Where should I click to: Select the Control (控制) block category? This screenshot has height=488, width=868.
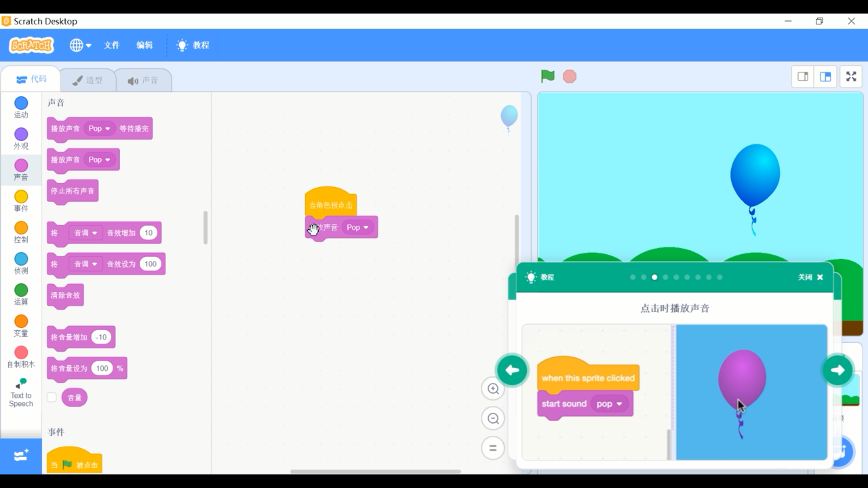click(x=20, y=232)
